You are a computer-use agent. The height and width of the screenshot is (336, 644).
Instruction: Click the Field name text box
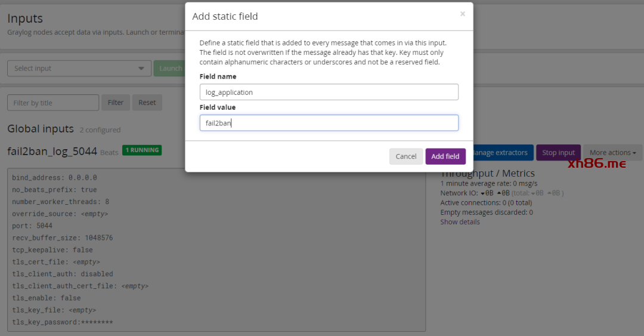click(329, 92)
